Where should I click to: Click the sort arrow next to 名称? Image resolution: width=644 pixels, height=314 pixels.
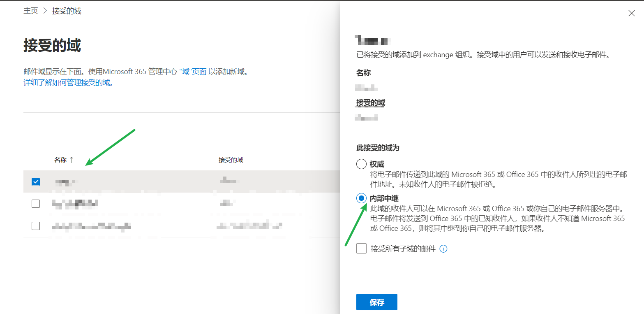[x=72, y=160]
